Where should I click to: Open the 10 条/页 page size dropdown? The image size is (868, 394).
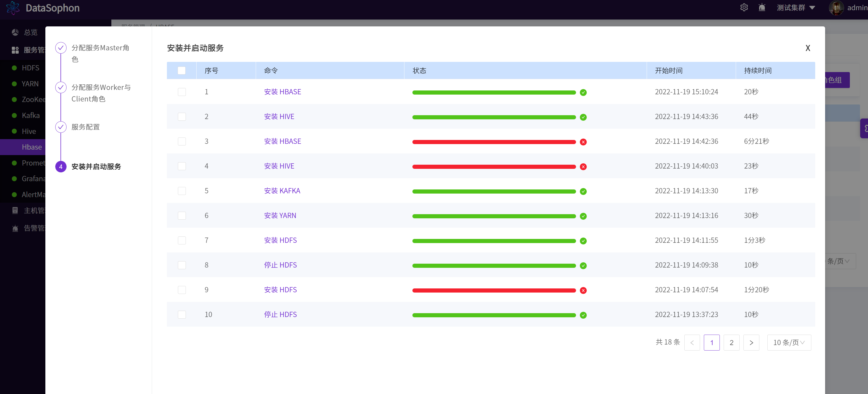click(x=789, y=342)
